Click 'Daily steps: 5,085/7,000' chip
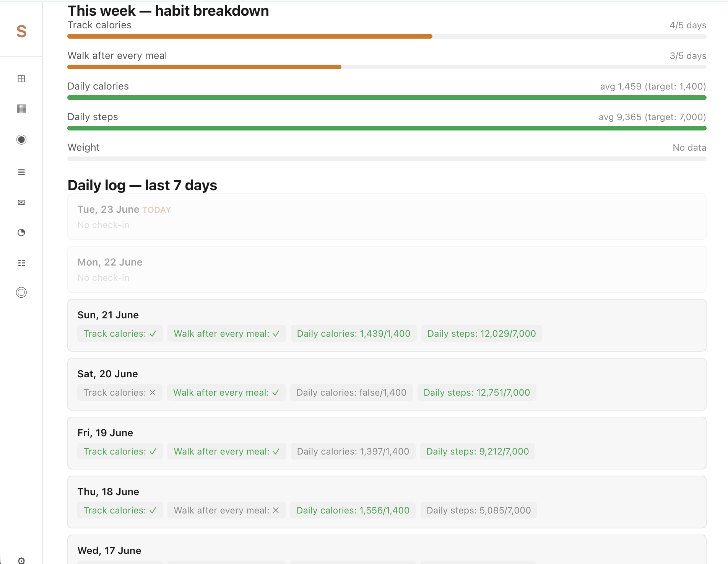728x564 pixels. [x=479, y=510]
